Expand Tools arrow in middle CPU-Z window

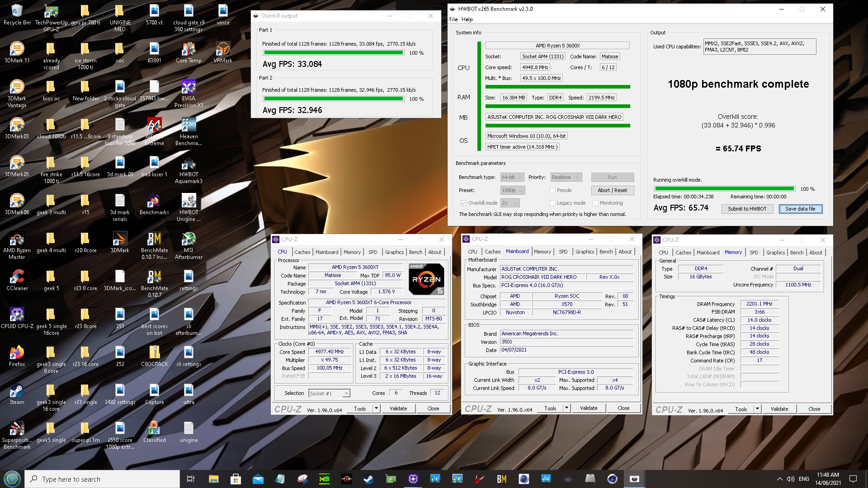566,408
